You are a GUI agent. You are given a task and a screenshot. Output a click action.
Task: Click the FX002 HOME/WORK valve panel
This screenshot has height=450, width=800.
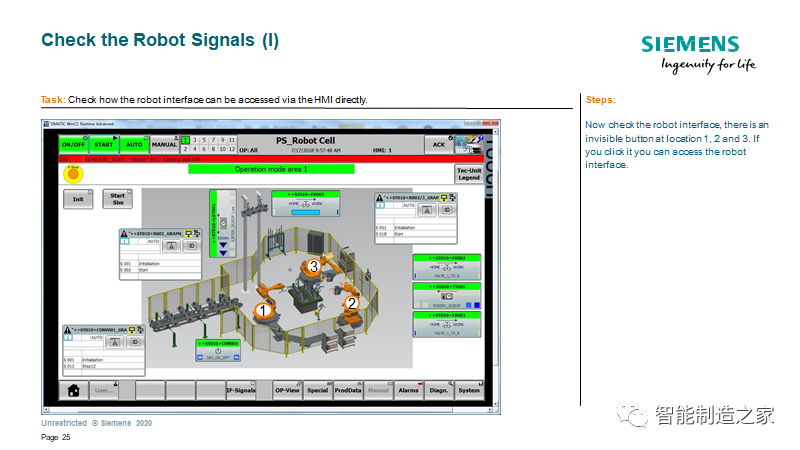point(447,267)
